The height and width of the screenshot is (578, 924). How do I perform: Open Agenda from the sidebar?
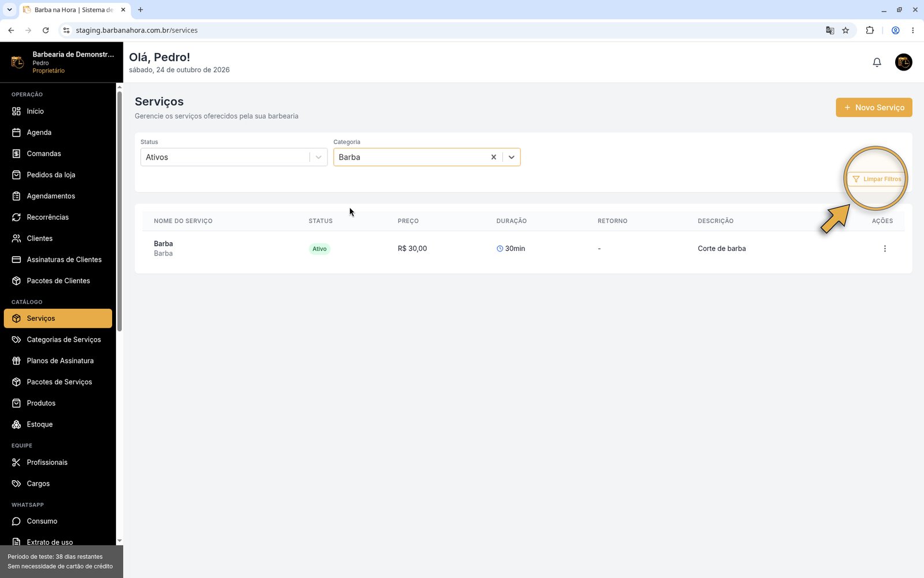58,132
